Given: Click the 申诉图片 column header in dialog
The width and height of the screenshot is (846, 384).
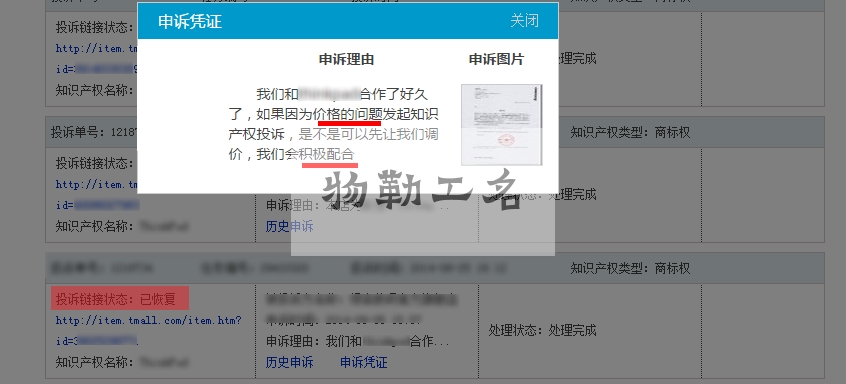Looking at the screenshot, I should [x=496, y=59].
